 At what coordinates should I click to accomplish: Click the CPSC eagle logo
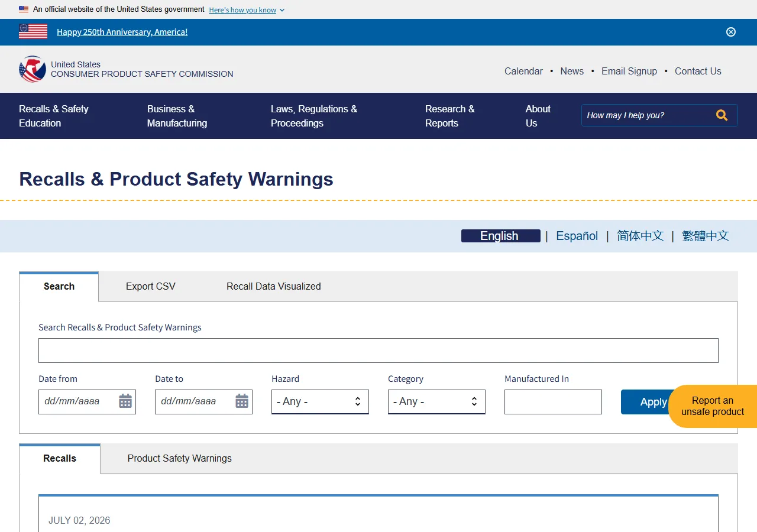tap(33, 69)
